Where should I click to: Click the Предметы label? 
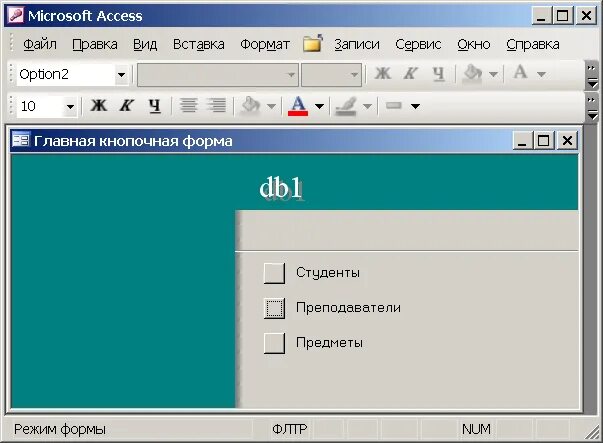[x=329, y=343]
